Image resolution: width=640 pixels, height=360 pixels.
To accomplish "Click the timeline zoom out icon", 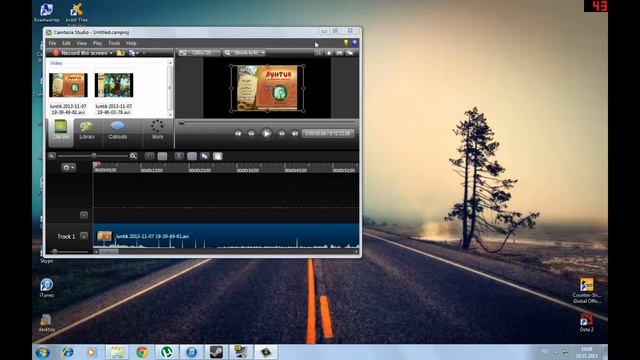I will click(x=52, y=156).
